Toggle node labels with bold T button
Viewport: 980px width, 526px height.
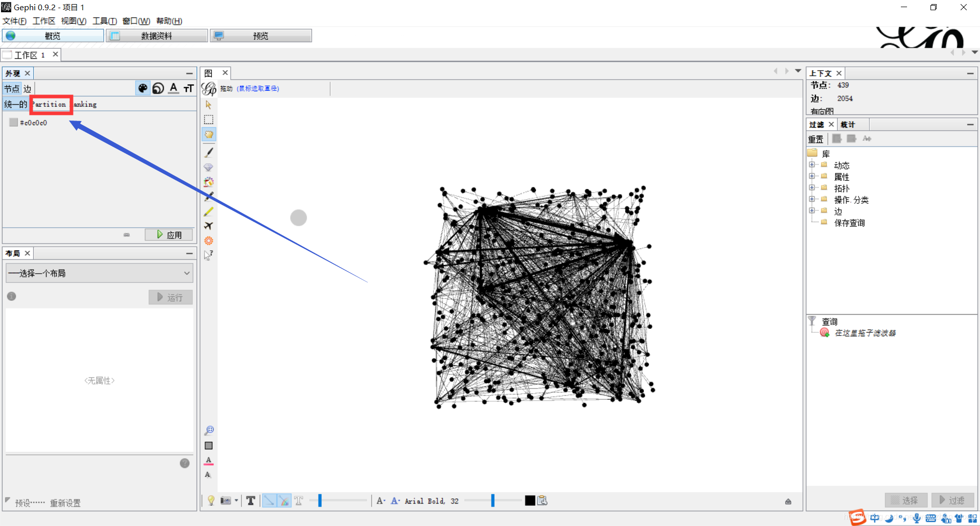click(251, 500)
